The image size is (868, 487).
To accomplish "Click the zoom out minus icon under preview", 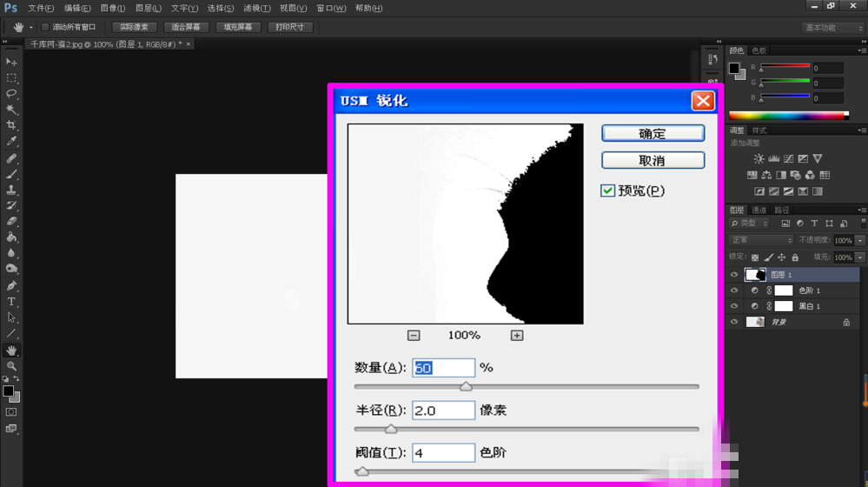I will point(414,336).
